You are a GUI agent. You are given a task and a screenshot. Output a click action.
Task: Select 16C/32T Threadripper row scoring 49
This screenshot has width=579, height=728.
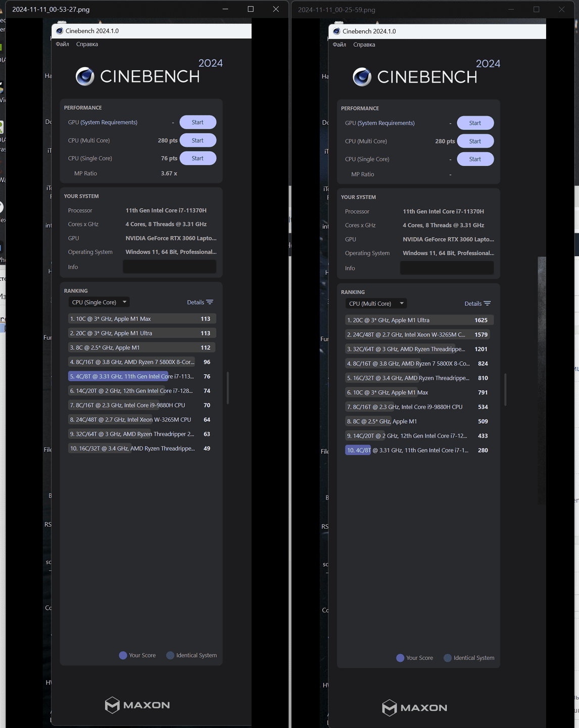[x=142, y=448]
